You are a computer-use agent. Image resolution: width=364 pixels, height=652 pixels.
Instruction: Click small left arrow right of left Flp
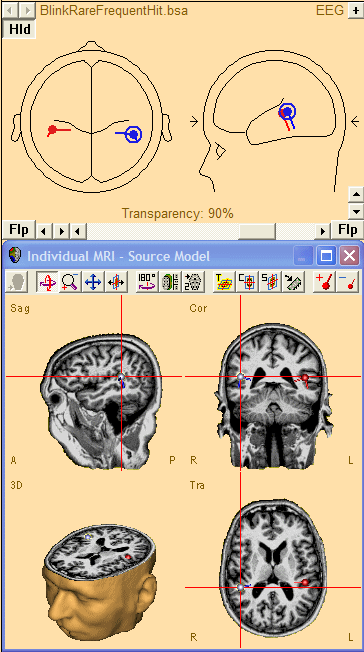pyautogui.click(x=45, y=230)
